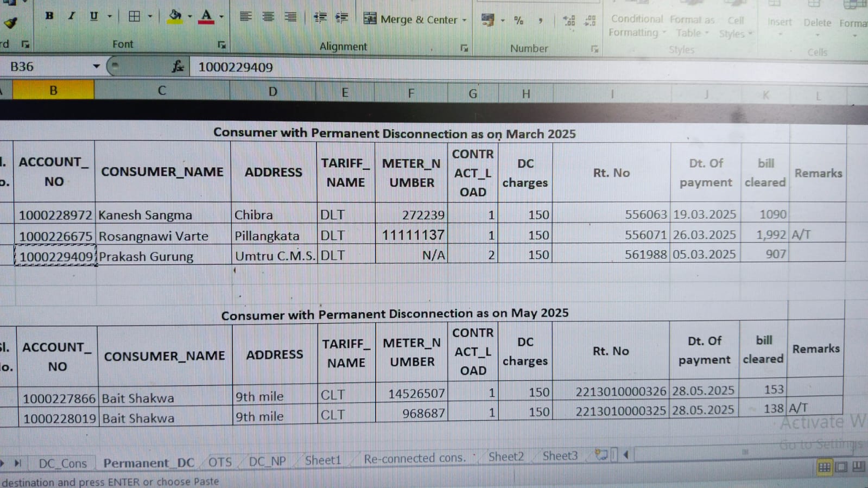Align text to the left

click(245, 17)
